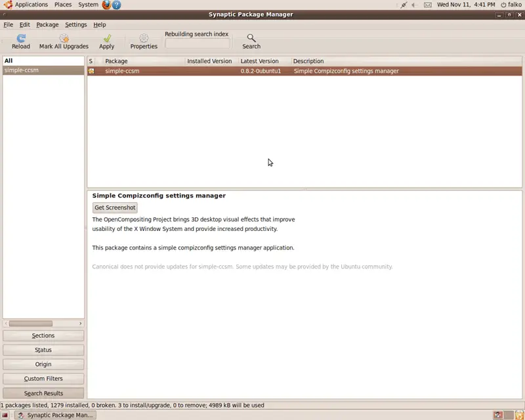This screenshot has width=525, height=420.
Task: Click the Synaptic Package Manager taskbar button
Action: [56, 415]
